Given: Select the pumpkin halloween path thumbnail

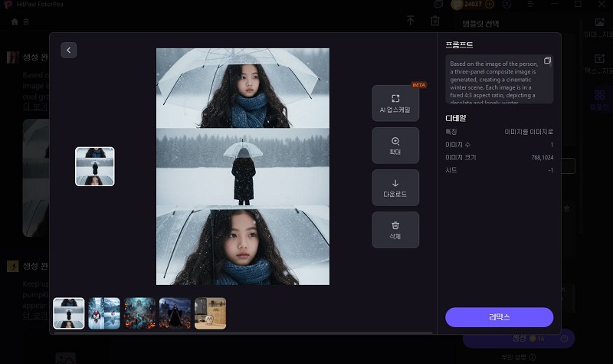Looking at the screenshot, I should coord(139,313).
